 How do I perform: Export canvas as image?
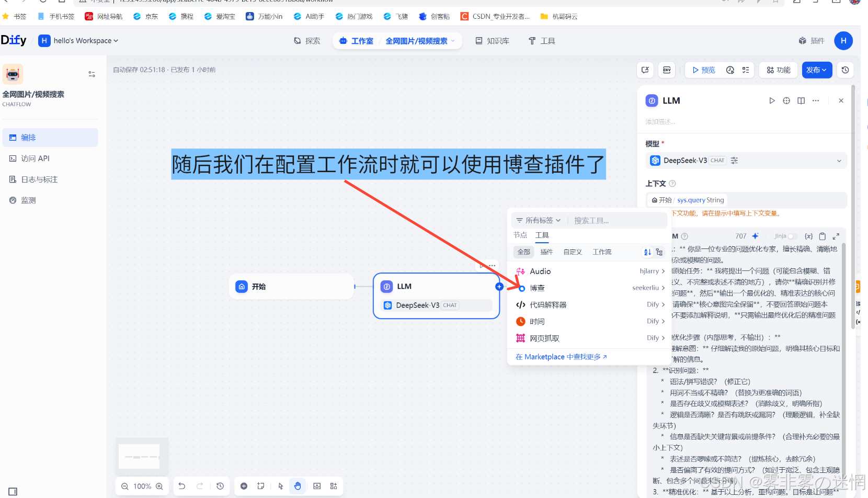point(317,486)
